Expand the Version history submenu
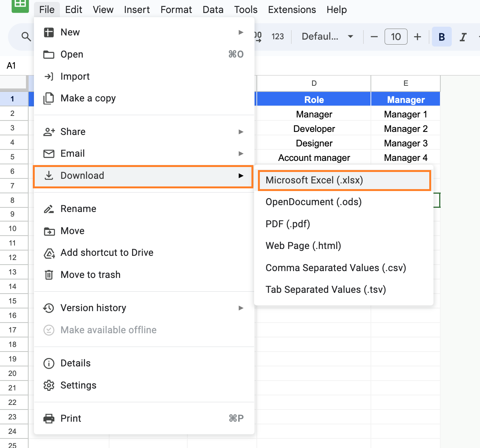This screenshot has width=480, height=448. pos(241,308)
